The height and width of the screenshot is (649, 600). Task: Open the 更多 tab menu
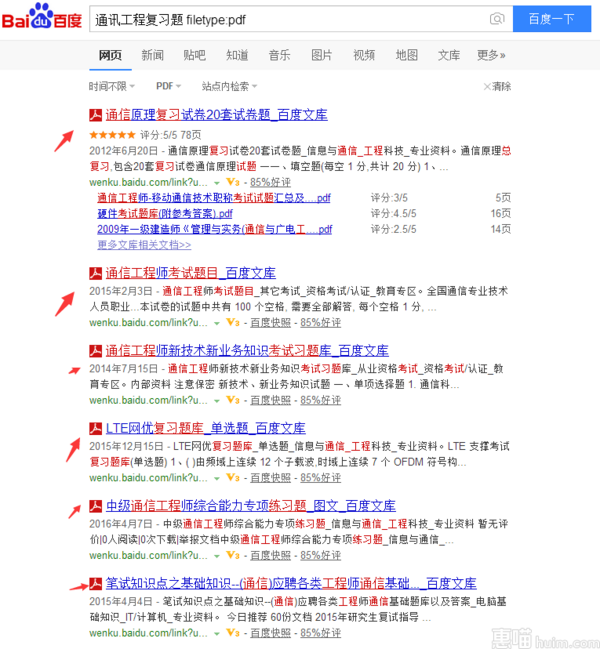(x=491, y=55)
